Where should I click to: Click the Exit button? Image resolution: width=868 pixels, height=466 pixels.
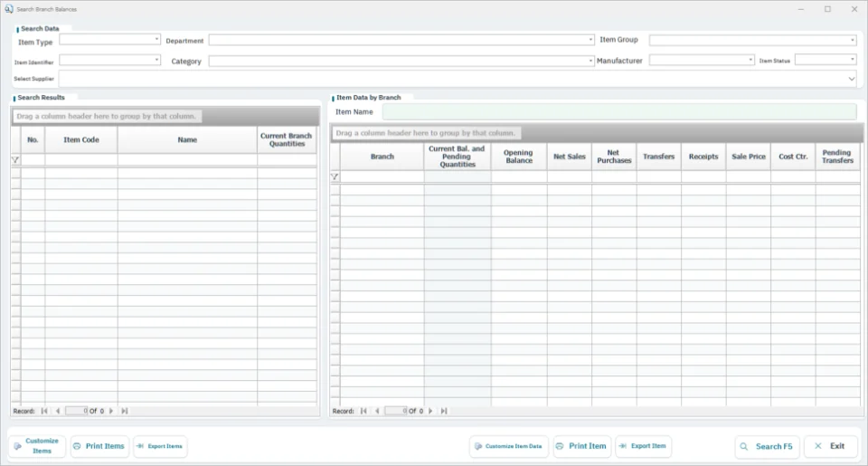[x=830, y=446]
